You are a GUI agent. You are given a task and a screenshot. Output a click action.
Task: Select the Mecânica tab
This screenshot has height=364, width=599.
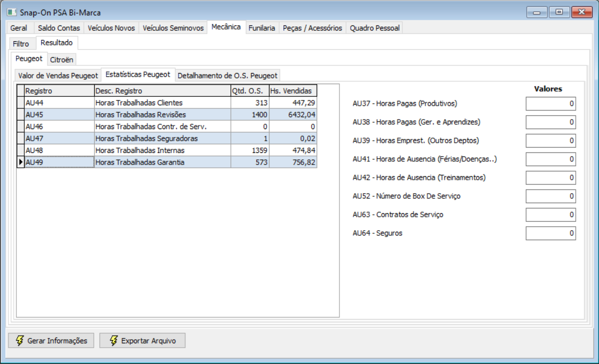(226, 26)
